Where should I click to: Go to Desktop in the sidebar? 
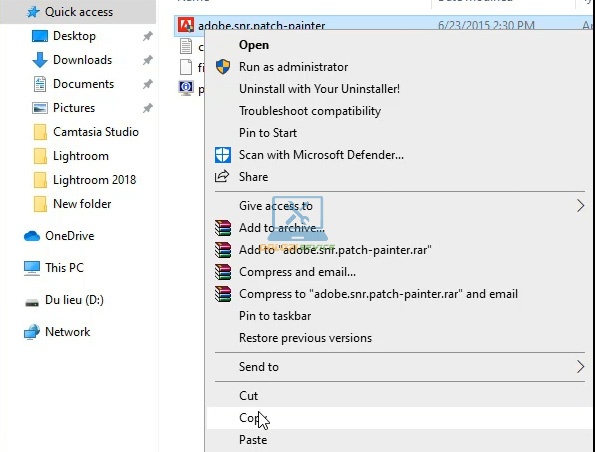click(x=74, y=36)
